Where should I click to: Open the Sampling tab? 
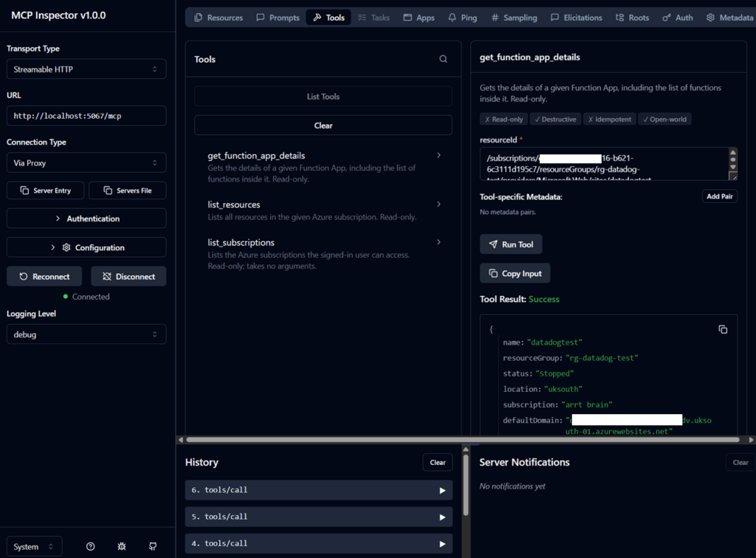tap(514, 18)
